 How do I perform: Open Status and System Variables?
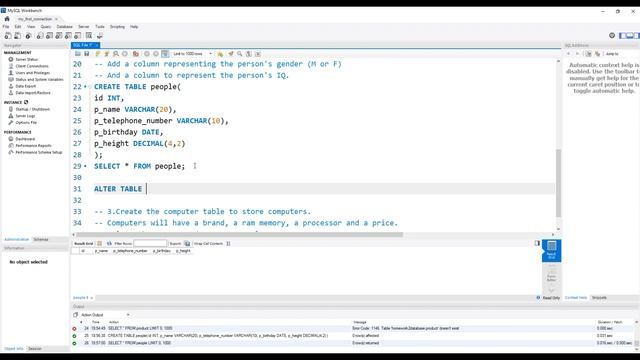pos(39,80)
